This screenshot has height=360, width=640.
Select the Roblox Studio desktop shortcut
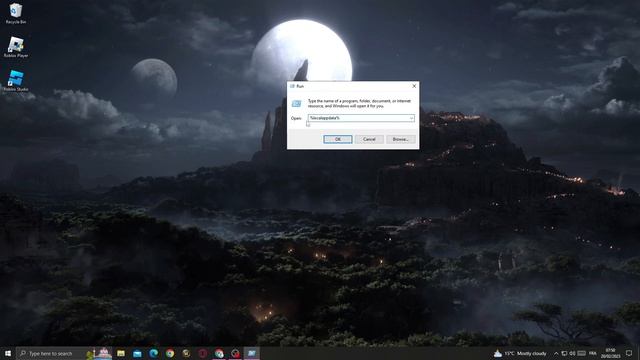(x=16, y=80)
